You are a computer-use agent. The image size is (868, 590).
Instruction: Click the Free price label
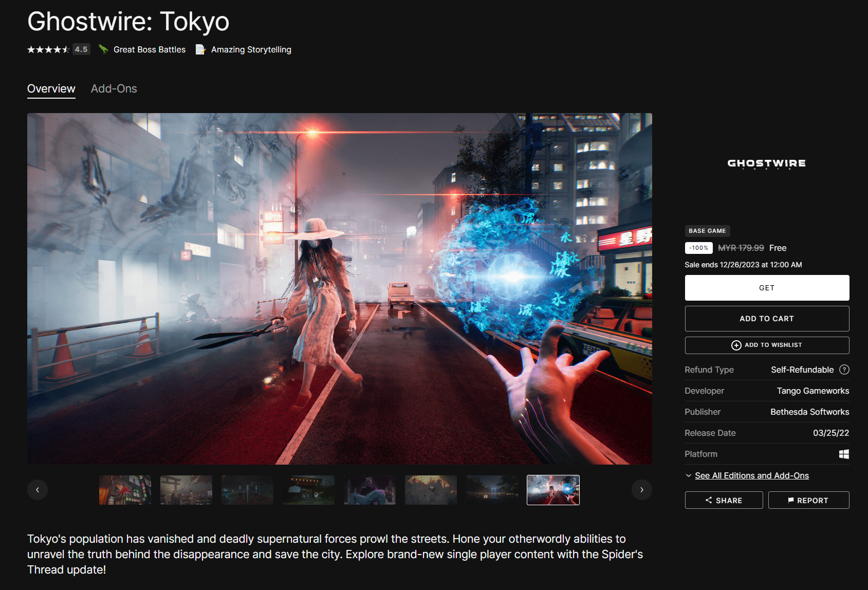click(x=778, y=248)
